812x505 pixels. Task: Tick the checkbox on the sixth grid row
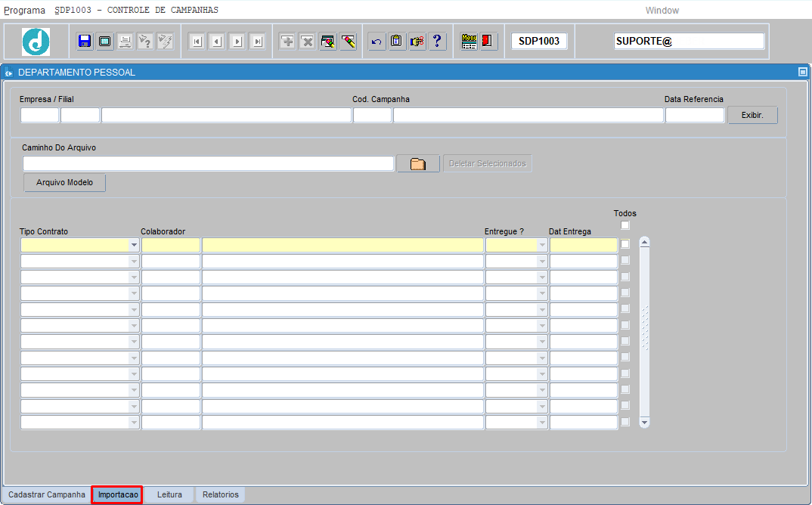tap(625, 325)
